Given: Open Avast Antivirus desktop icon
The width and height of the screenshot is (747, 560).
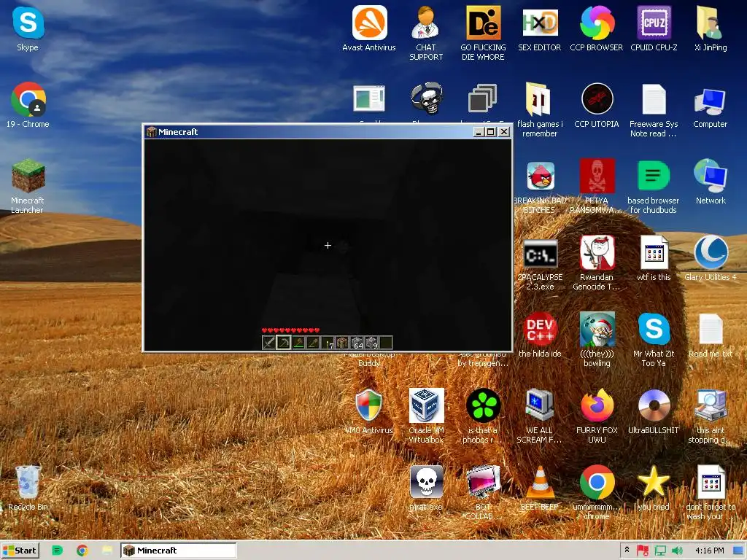Looking at the screenshot, I should point(368,28).
